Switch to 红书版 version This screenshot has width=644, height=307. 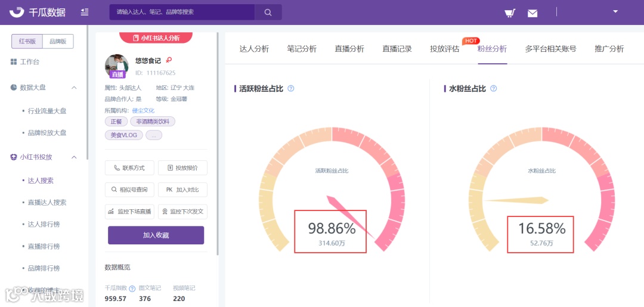tap(27, 42)
